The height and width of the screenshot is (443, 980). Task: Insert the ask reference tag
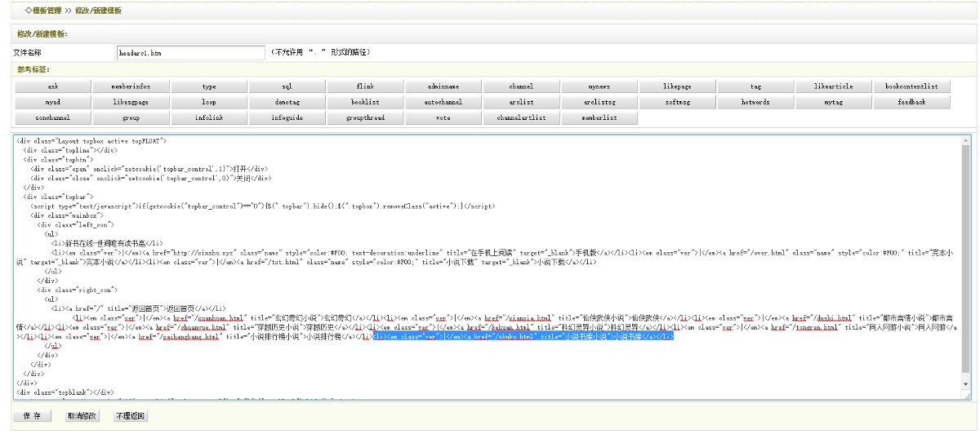coord(52,86)
